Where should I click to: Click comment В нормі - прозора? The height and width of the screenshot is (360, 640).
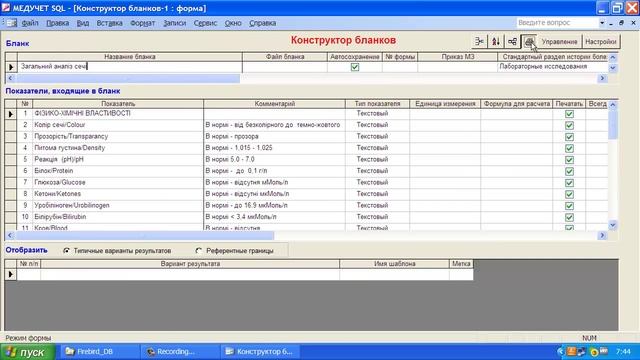pos(274,136)
